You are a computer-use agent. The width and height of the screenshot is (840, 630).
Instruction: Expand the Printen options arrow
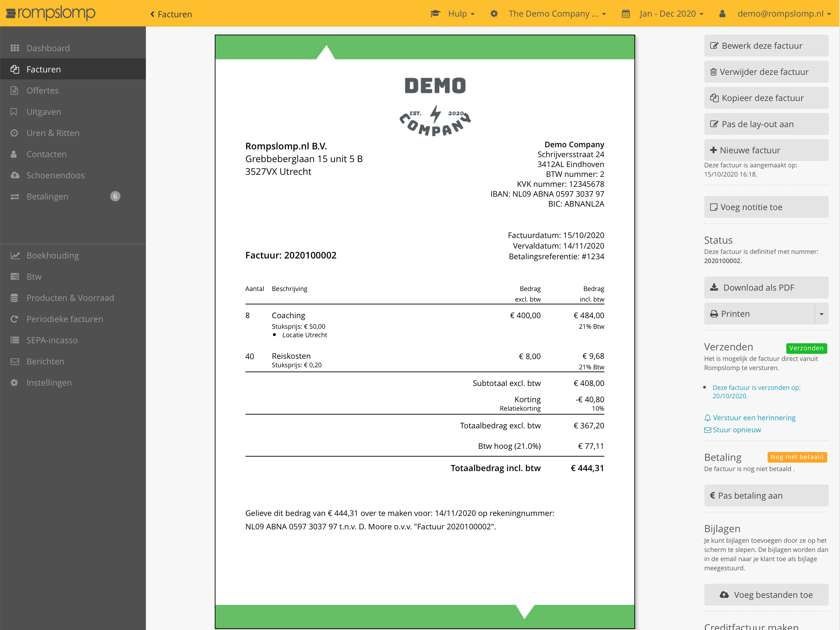coord(821,314)
